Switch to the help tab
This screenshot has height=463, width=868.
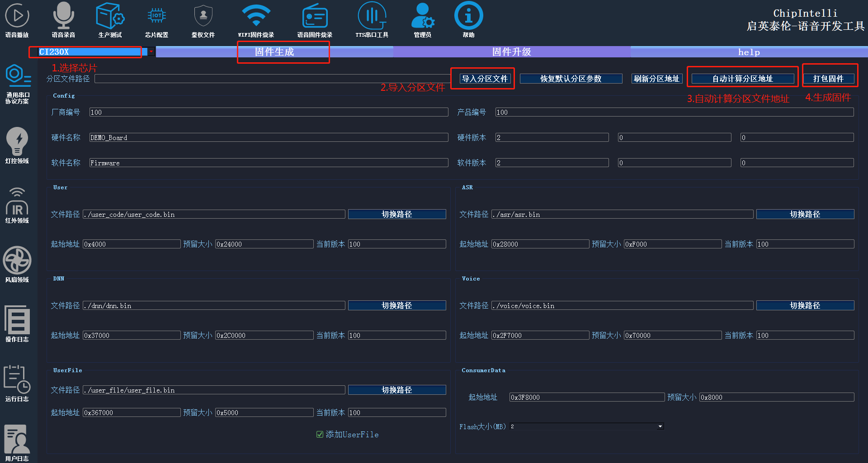coord(749,52)
